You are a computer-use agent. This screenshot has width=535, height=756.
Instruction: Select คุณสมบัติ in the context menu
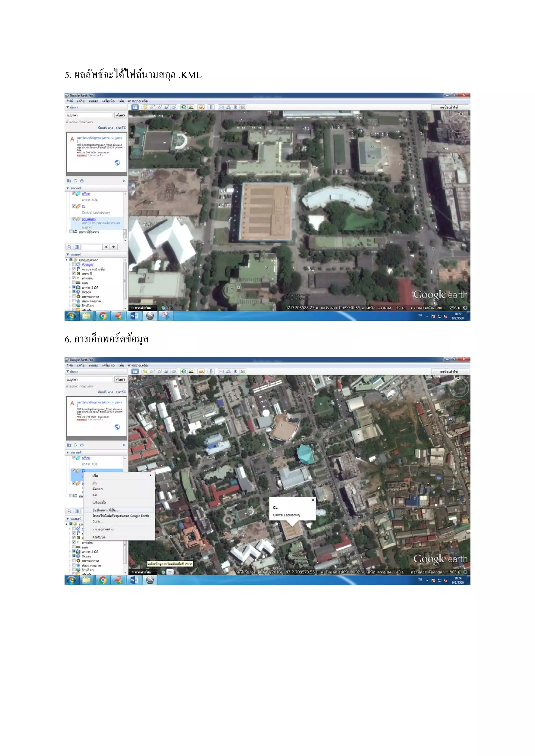(x=99, y=537)
